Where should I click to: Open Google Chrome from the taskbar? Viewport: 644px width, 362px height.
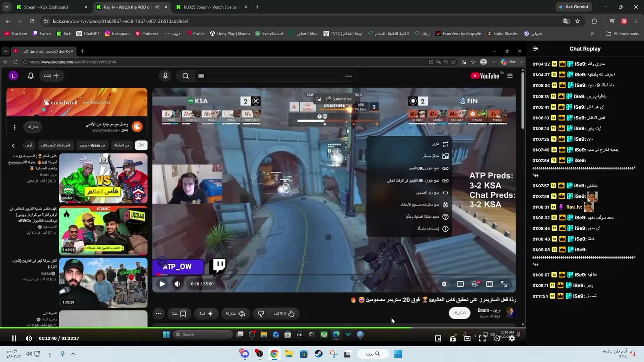coord(274,354)
